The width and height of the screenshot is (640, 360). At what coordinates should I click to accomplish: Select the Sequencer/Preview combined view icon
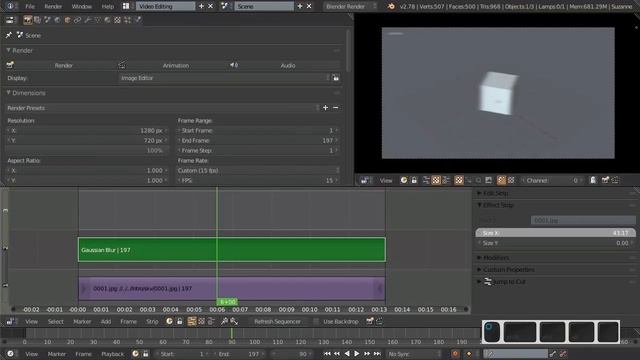211,322
